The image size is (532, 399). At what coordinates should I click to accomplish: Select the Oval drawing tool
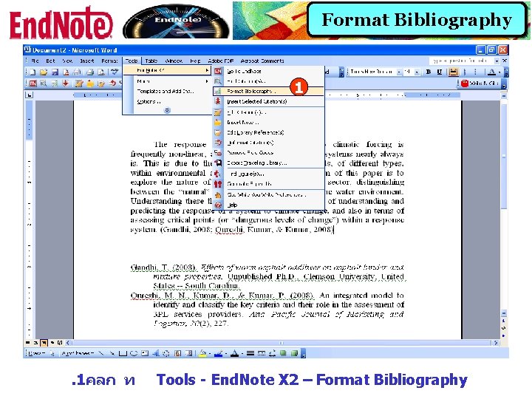(134, 353)
